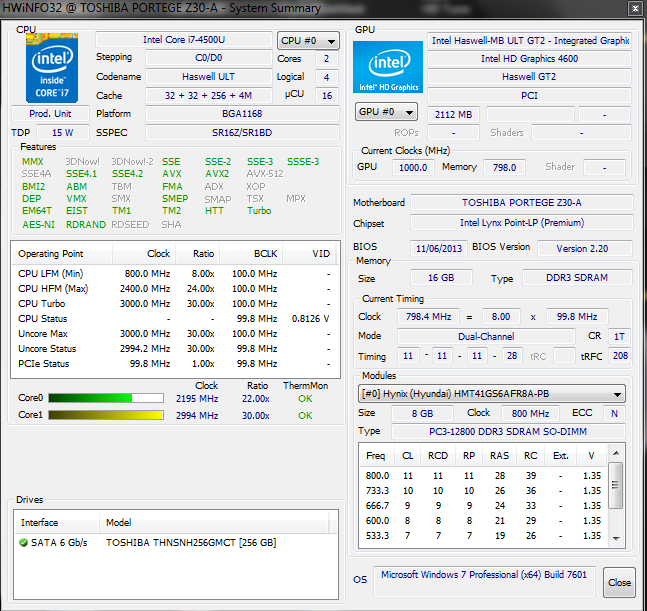
Task: Click the drives Model column header
Action: (215, 523)
